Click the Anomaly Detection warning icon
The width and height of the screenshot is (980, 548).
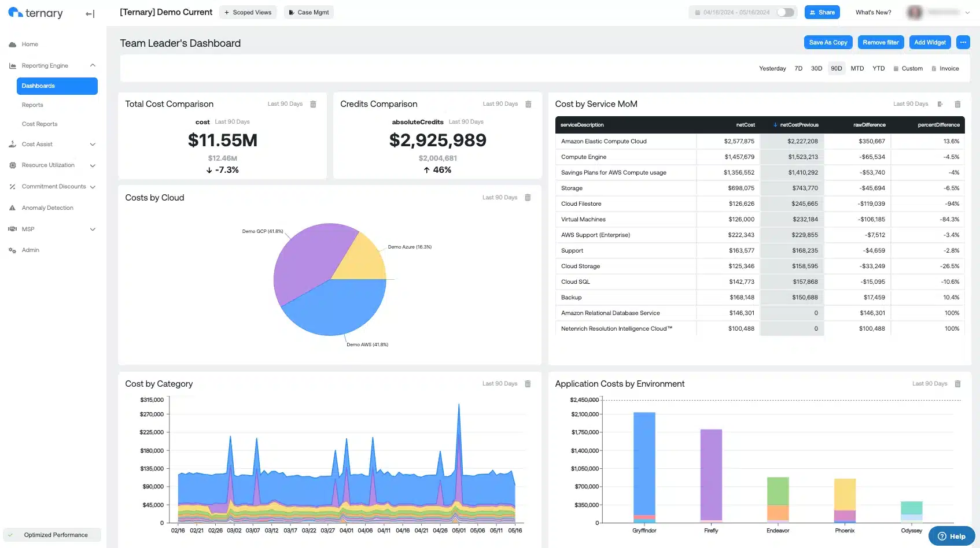pyautogui.click(x=12, y=208)
